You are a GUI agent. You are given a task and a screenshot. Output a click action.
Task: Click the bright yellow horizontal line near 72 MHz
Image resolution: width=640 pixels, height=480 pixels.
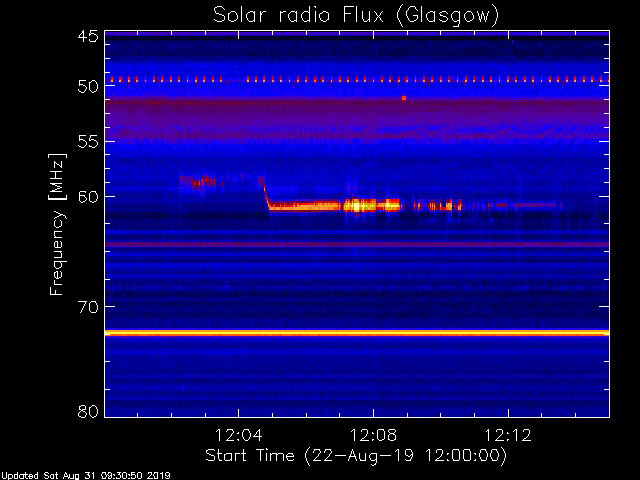coord(357,333)
